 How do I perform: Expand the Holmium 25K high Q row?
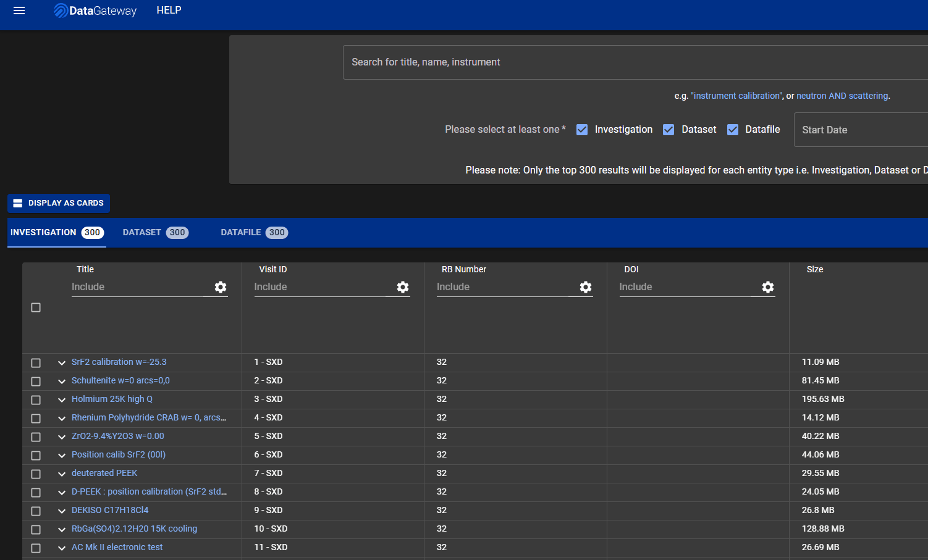pyautogui.click(x=61, y=399)
